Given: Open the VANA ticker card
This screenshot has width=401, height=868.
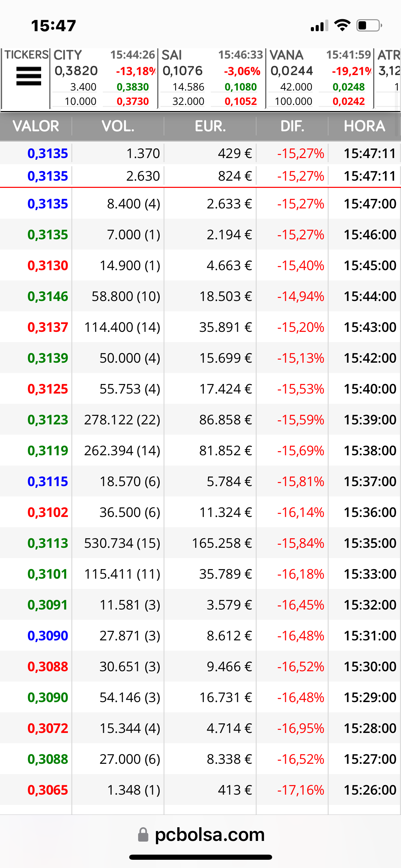Looking at the screenshot, I should coord(320,78).
